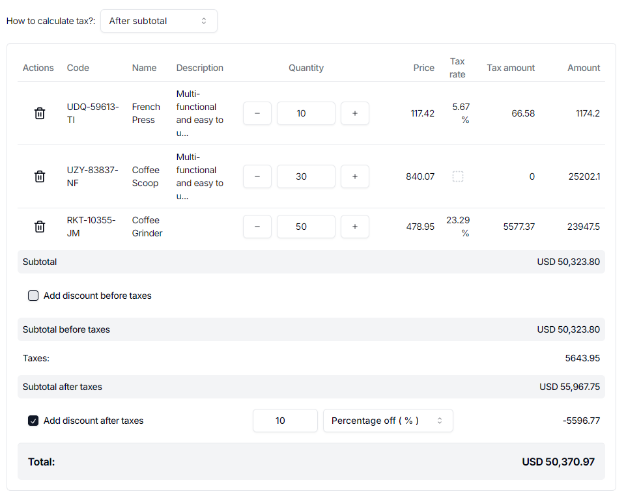Open the Percentage off discount type dropdown
The image size is (624, 499).
click(388, 421)
